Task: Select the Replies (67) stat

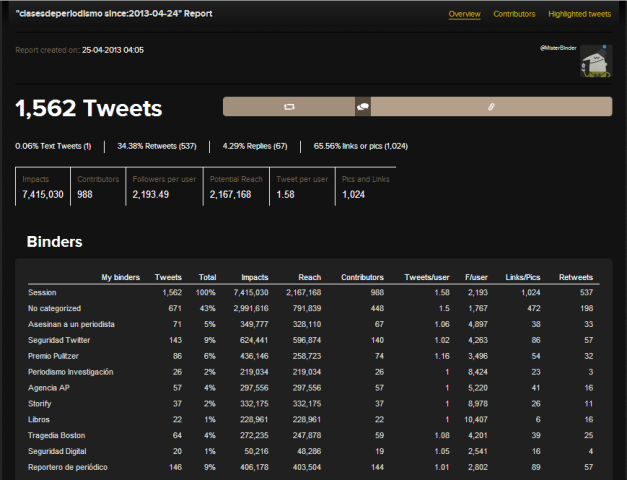Action: [x=255, y=146]
